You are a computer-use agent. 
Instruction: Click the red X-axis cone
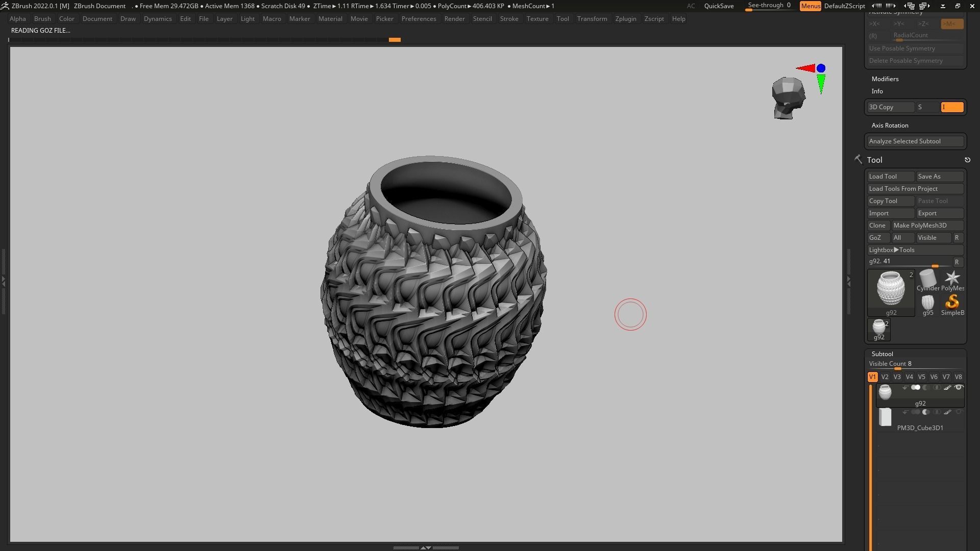pyautogui.click(x=805, y=68)
